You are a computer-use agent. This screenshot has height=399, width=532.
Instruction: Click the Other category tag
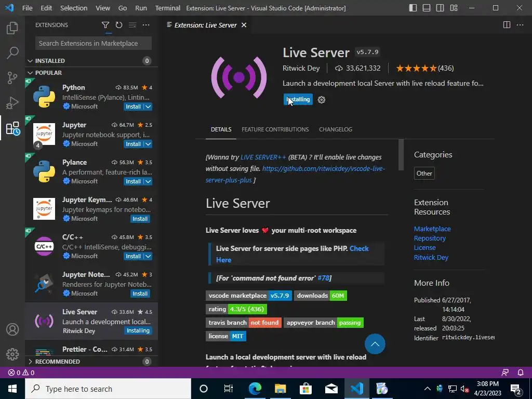424,174
